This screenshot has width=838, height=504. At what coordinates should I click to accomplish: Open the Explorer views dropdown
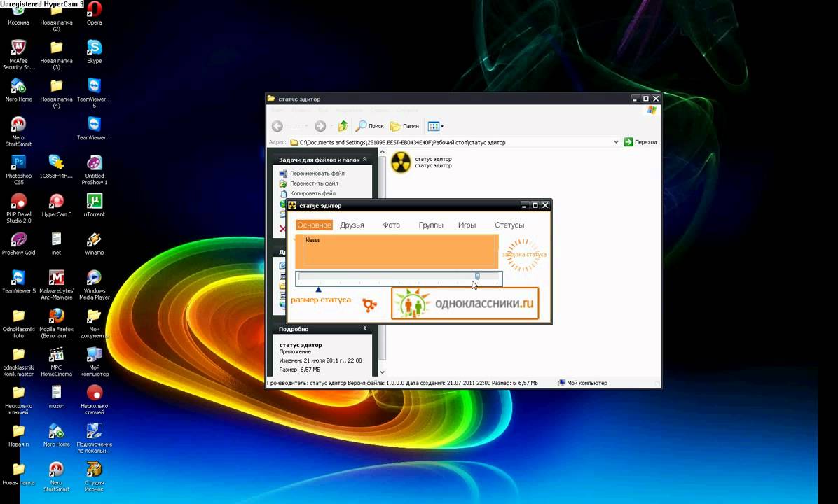pyautogui.click(x=435, y=126)
